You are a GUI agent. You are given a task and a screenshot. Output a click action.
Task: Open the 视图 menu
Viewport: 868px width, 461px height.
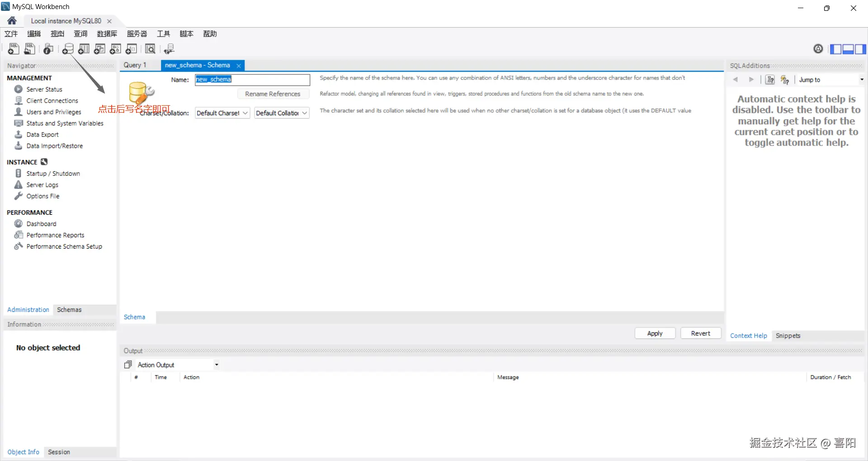tap(57, 34)
